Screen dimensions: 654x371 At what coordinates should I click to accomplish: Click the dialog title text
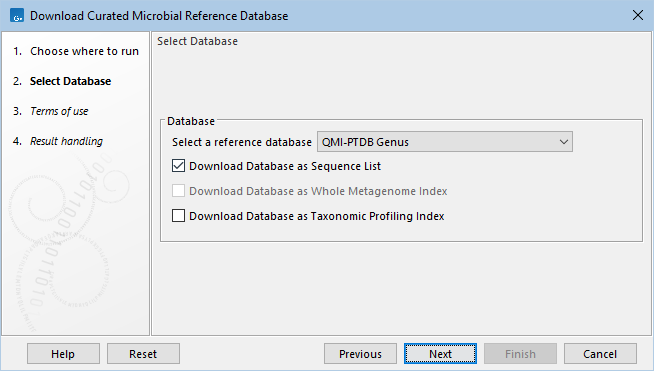click(159, 16)
